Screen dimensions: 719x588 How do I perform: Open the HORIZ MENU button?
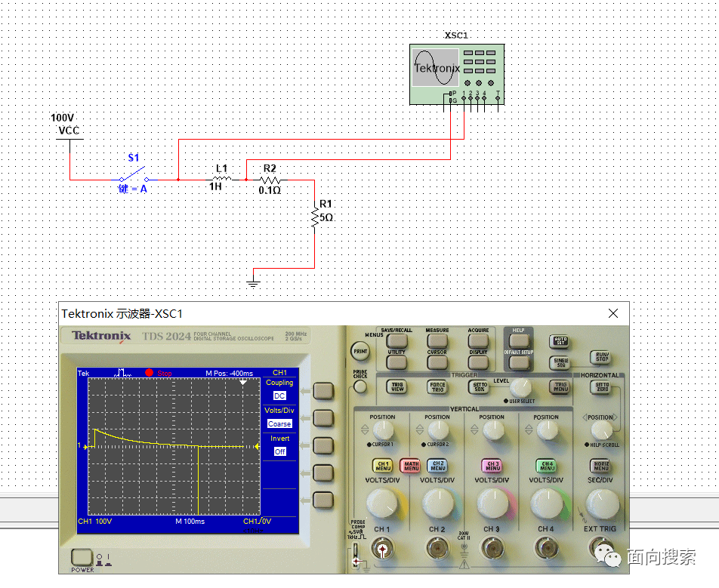(x=600, y=466)
